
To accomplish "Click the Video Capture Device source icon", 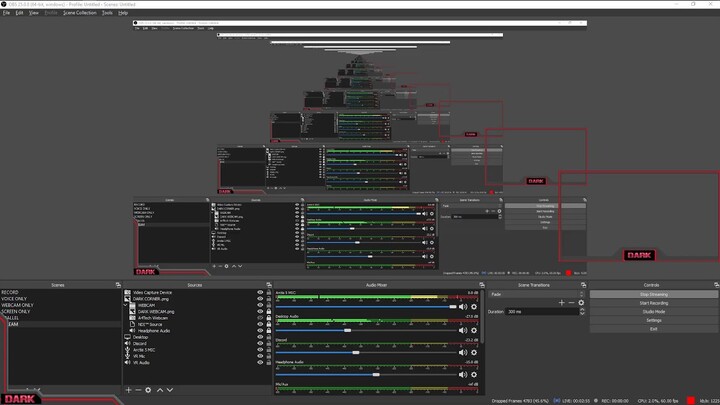I will (x=128, y=292).
